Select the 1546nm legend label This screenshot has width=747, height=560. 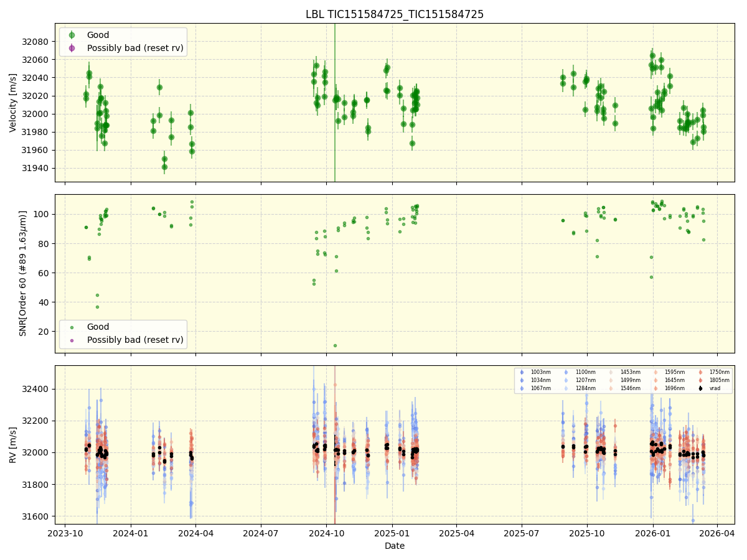tap(631, 388)
